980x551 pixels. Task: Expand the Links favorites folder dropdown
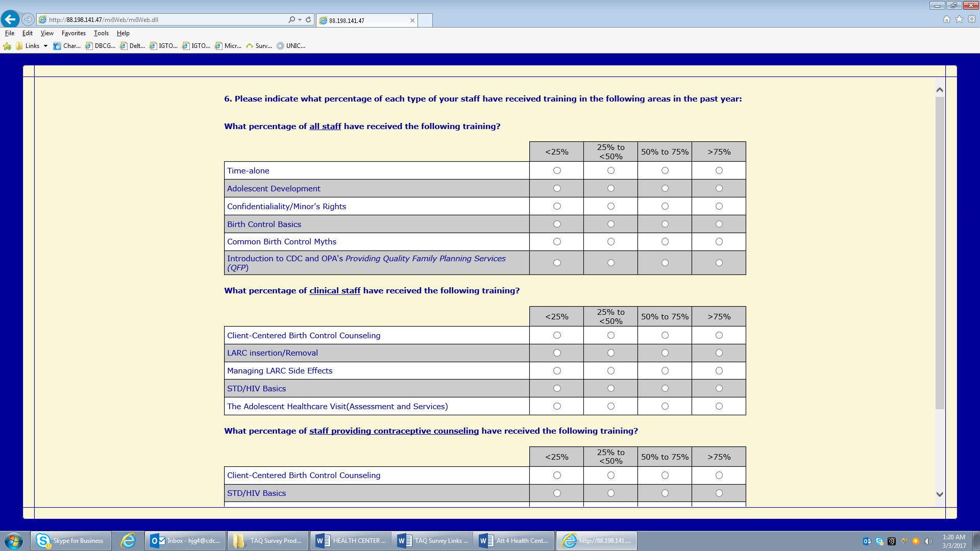pos(45,46)
